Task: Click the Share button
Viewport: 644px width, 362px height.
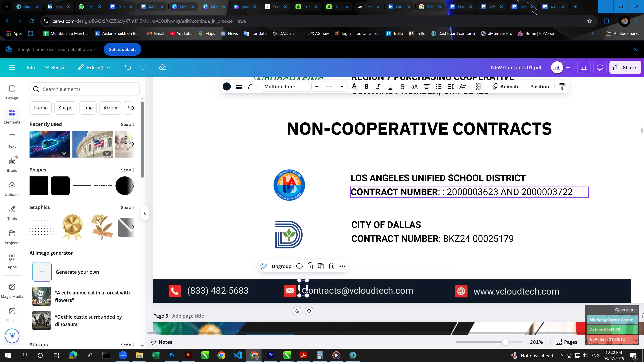Action: click(x=625, y=67)
